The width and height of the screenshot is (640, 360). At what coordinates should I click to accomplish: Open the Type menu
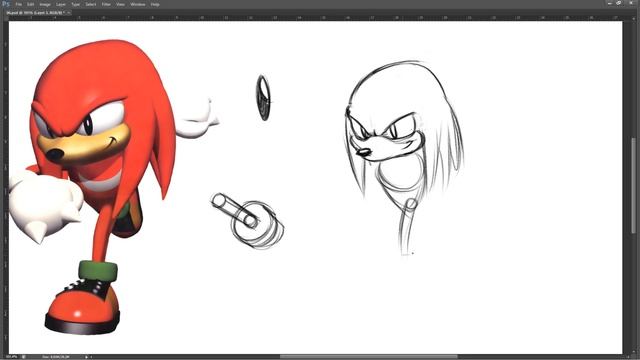(76, 4)
